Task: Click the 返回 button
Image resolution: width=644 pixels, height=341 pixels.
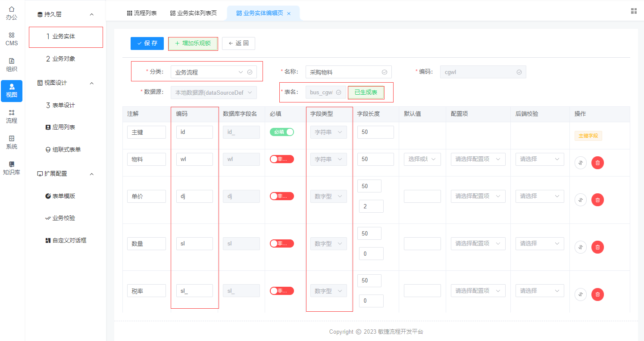Action: pos(238,43)
